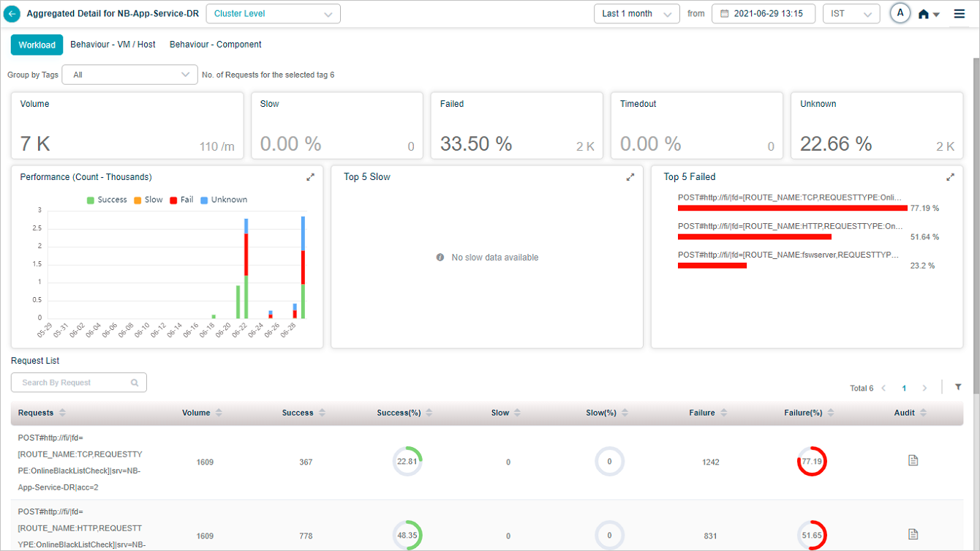Screen dimensions: 980x551
Task: Switch to Behaviour - Component tab
Action: click(x=215, y=45)
